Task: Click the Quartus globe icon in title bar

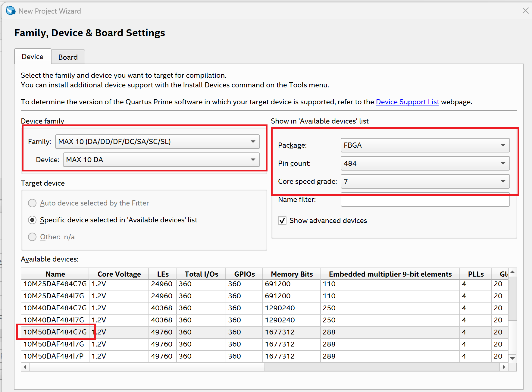Action: 11,11
